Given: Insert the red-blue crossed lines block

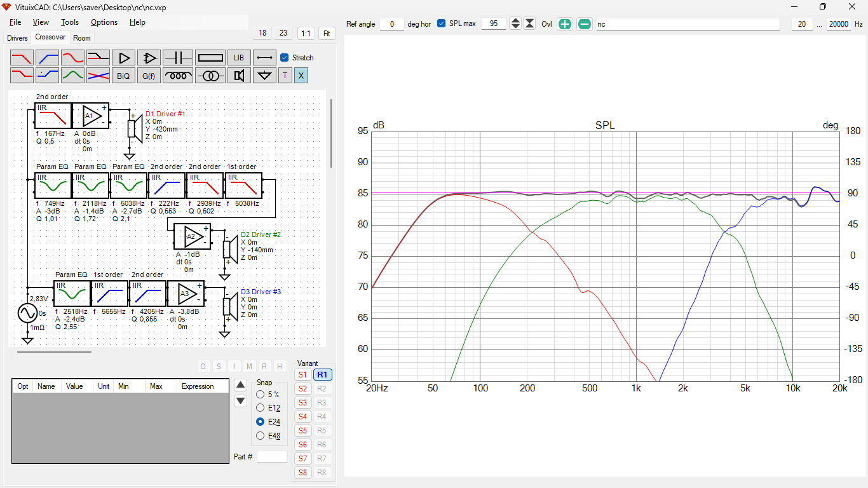Looking at the screenshot, I should point(98,76).
